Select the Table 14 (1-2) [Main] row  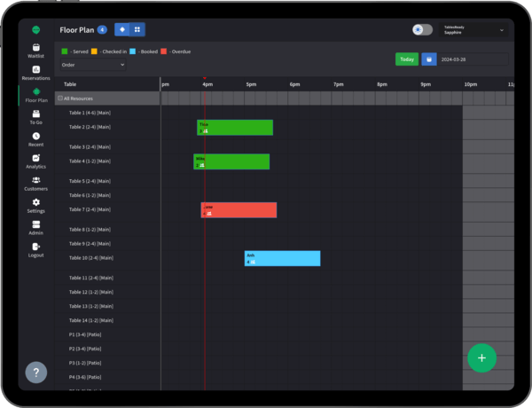(107, 321)
